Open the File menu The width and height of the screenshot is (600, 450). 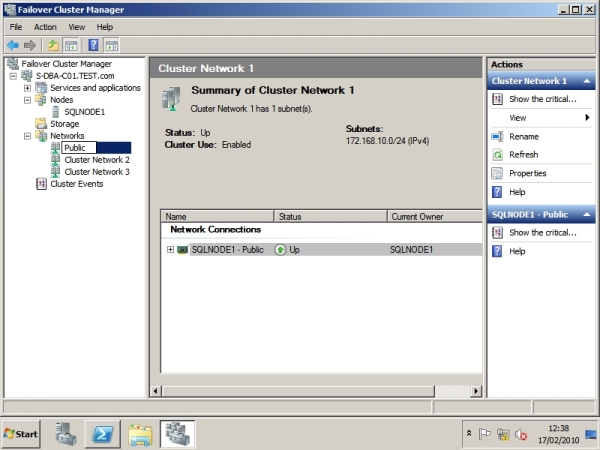(x=16, y=27)
